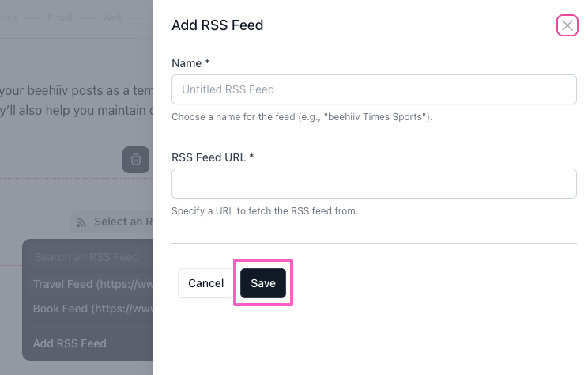
Task: Select Add RSS Feed in dropdown list
Action: pos(70,343)
